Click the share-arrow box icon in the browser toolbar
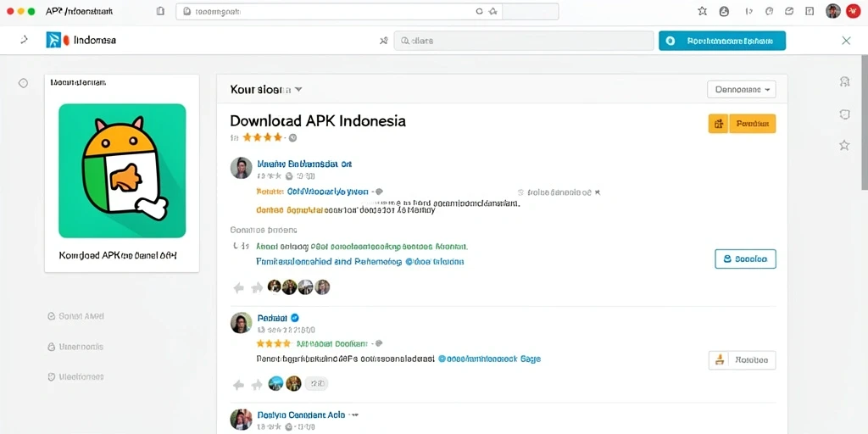Image resolution: width=868 pixels, height=434 pixels. 790,11
